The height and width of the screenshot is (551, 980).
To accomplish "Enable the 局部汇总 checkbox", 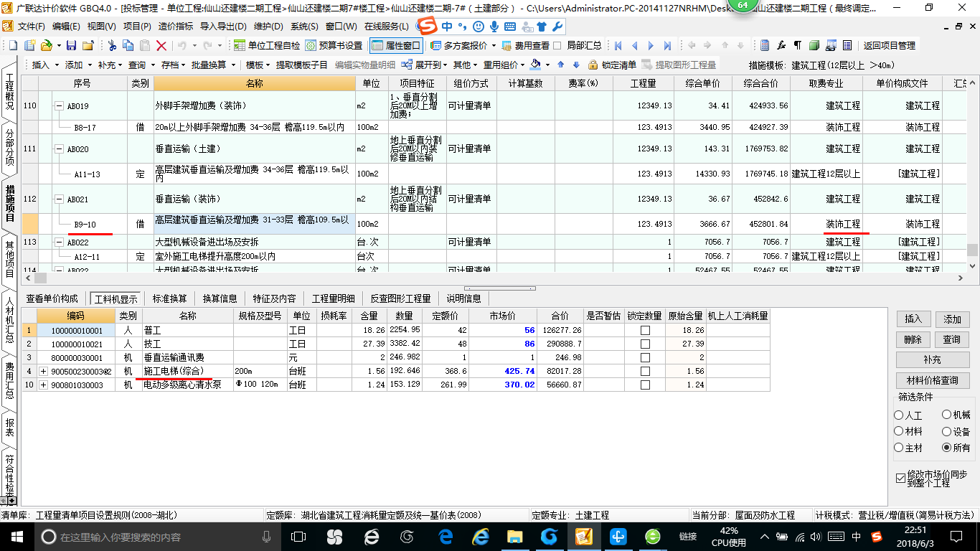I will 557,45.
